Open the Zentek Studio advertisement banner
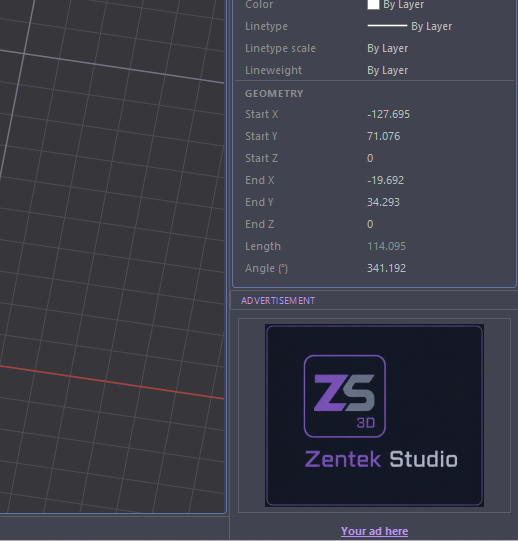518x541 pixels. coord(374,415)
